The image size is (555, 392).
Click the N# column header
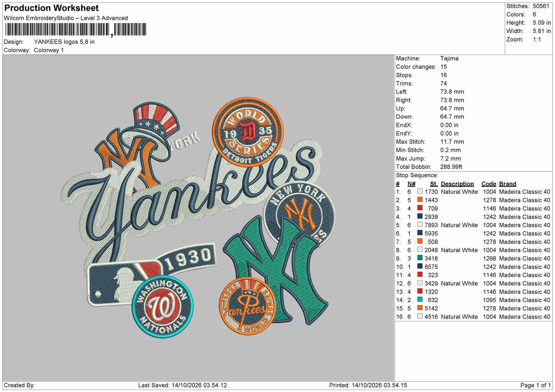[x=412, y=184]
